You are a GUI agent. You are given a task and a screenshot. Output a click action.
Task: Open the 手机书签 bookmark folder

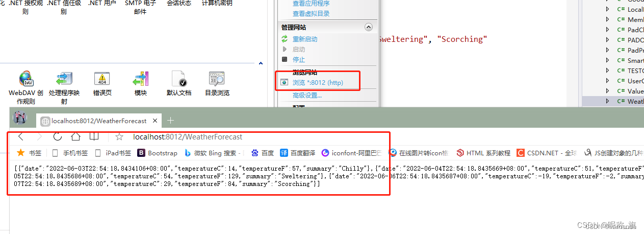(70, 153)
